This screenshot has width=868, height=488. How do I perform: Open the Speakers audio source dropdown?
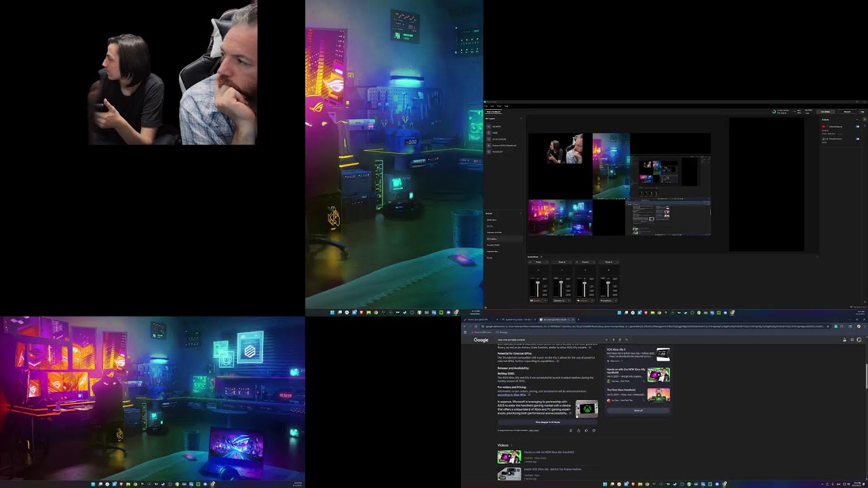pyautogui.click(x=561, y=301)
